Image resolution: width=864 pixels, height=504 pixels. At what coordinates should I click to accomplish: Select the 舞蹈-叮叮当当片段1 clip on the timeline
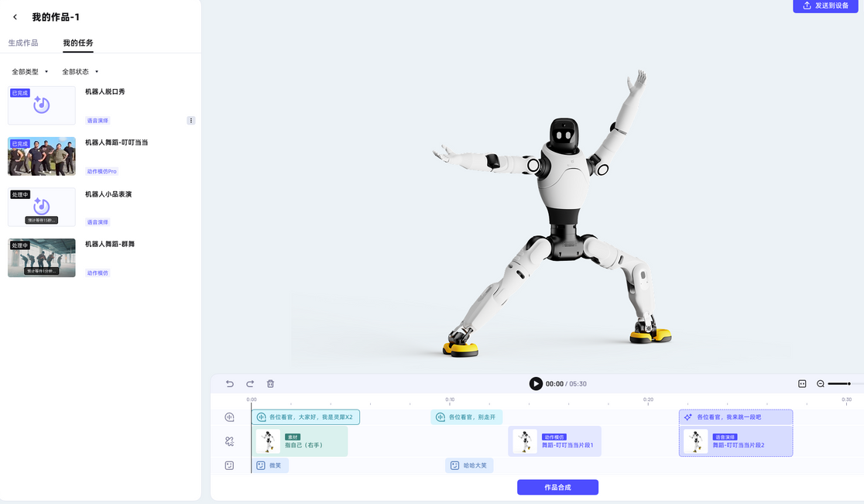pos(554,441)
